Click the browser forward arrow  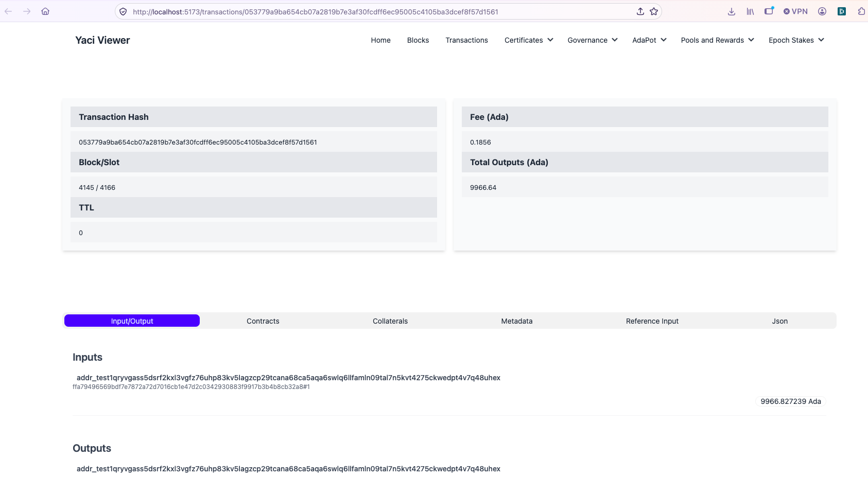point(27,11)
